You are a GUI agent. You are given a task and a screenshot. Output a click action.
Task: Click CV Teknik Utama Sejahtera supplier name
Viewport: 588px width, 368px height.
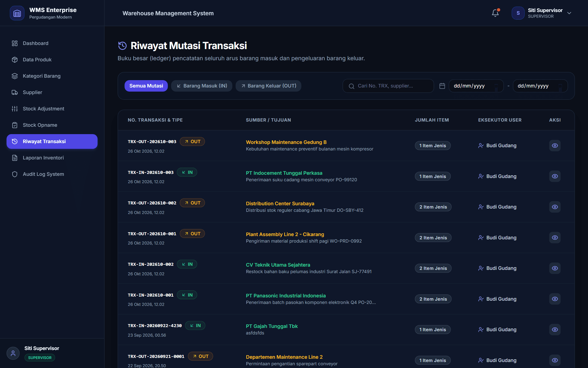coord(278,265)
